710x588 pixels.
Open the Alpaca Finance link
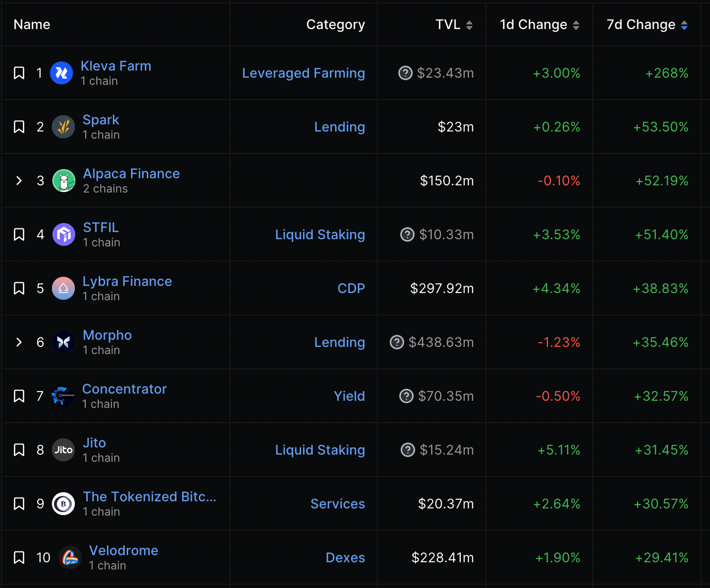pos(132,173)
